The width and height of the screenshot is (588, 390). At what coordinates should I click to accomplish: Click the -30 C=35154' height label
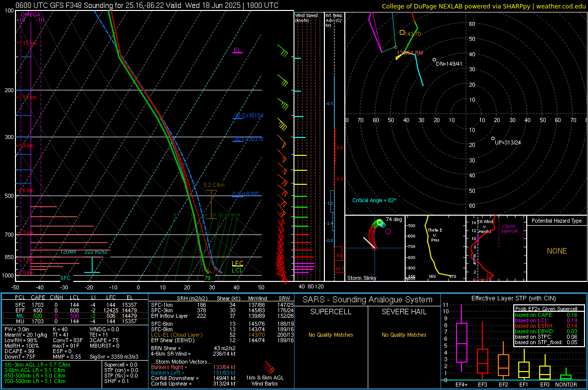248,116
